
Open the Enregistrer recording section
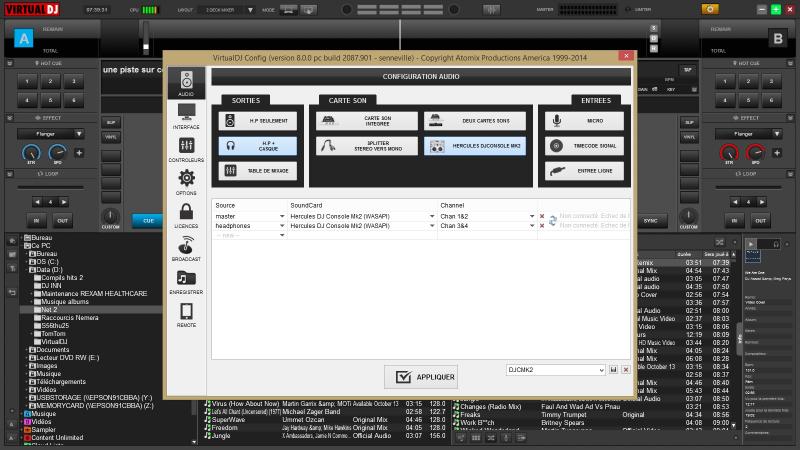click(x=186, y=282)
